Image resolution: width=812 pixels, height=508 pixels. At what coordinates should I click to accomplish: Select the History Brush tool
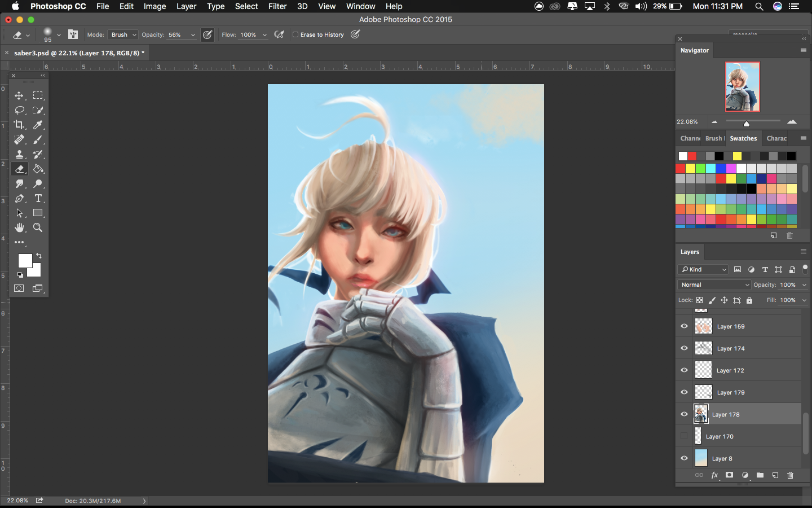(x=38, y=154)
